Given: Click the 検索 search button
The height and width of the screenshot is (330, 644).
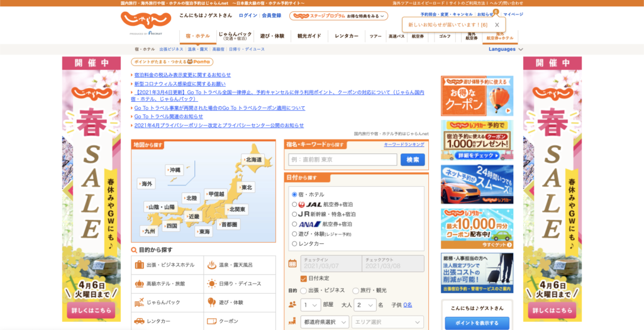Looking at the screenshot, I should [x=413, y=160].
